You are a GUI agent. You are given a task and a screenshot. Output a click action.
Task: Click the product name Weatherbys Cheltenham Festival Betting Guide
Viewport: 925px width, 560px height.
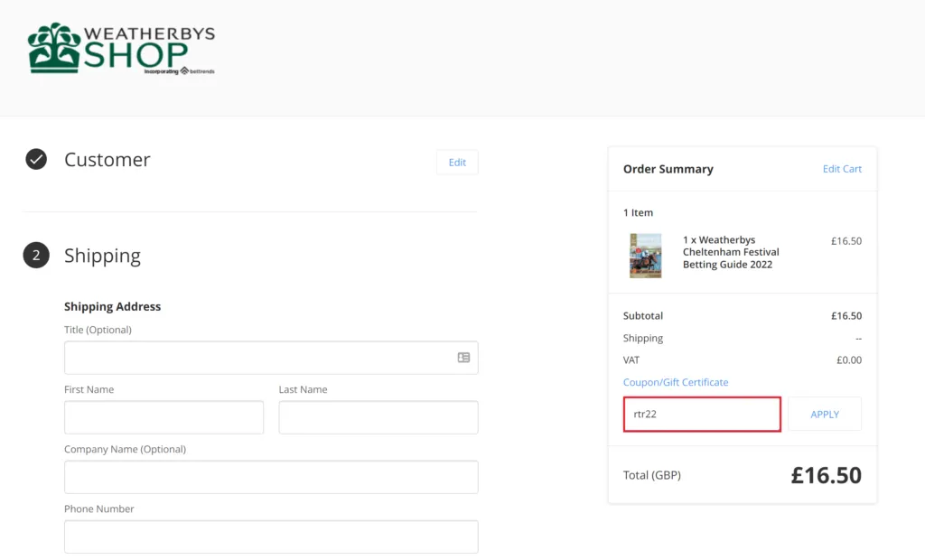pyautogui.click(x=731, y=252)
